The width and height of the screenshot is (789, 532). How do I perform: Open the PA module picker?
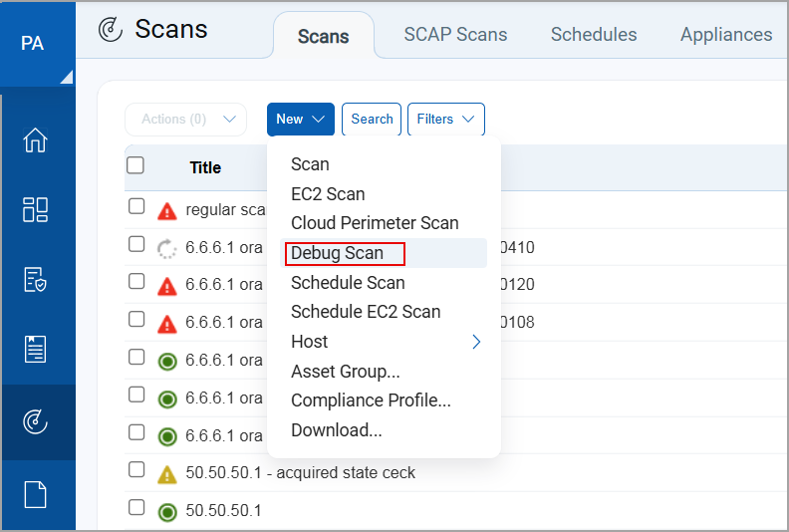tap(38, 43)
